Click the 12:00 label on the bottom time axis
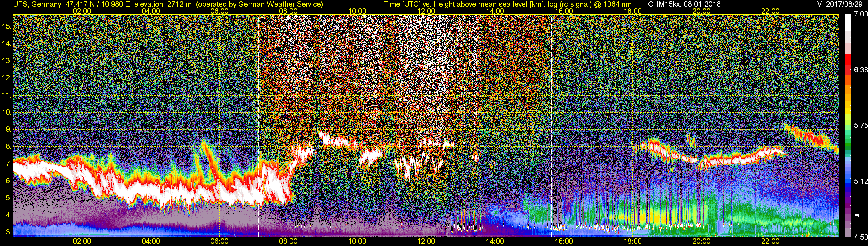 pos(426,241)
